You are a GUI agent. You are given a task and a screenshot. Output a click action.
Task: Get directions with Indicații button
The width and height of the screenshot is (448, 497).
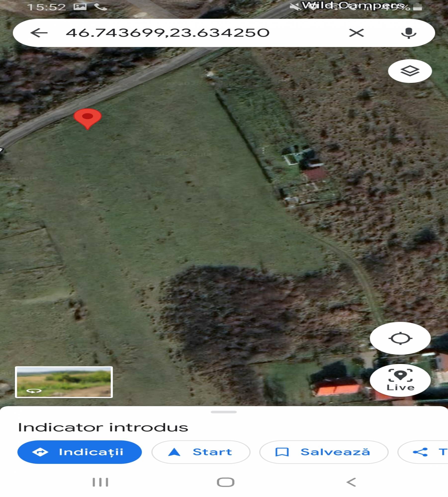[x=80, y=452]
